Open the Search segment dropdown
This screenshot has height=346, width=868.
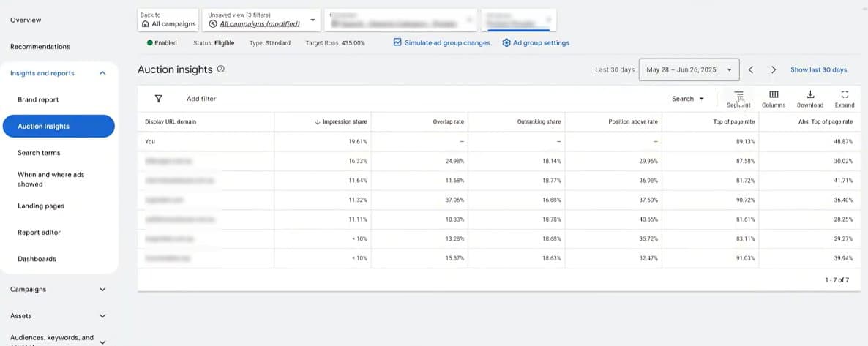click(687, 99)
